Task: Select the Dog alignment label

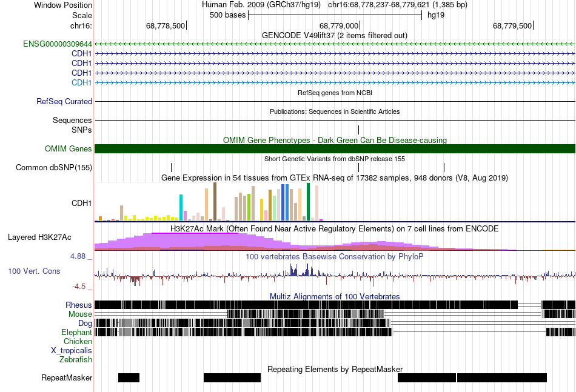Action: tap(85, 323)
